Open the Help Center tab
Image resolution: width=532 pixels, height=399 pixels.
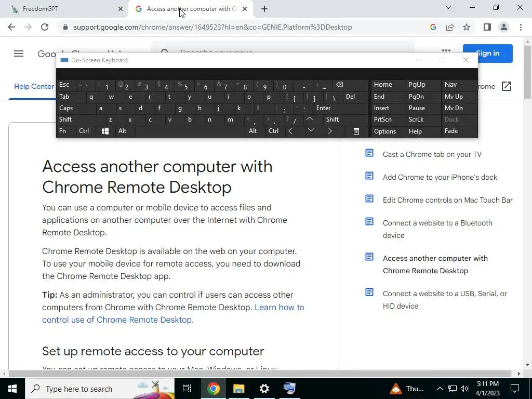[x=34, y=87]
